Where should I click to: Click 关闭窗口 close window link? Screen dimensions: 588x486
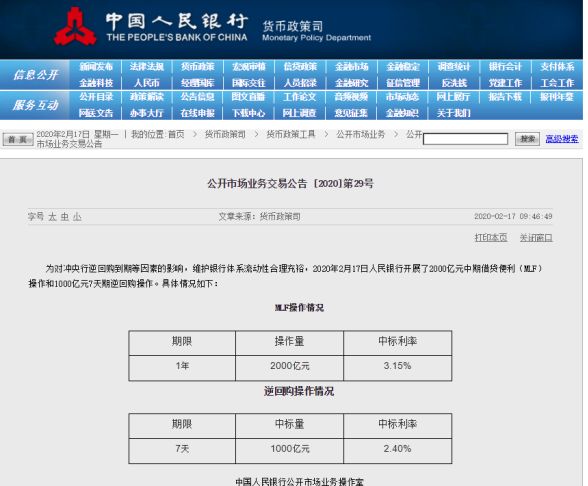[x=536, y=237]
